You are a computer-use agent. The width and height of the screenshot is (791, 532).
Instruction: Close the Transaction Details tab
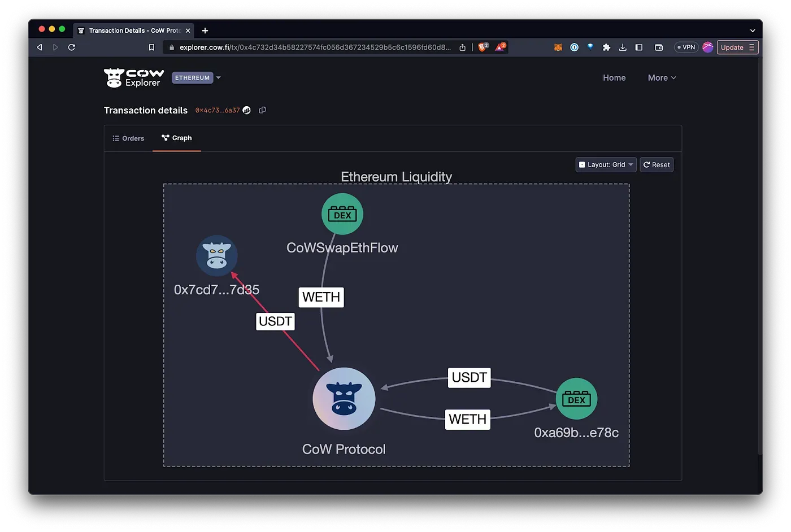(x=188, y=30)
